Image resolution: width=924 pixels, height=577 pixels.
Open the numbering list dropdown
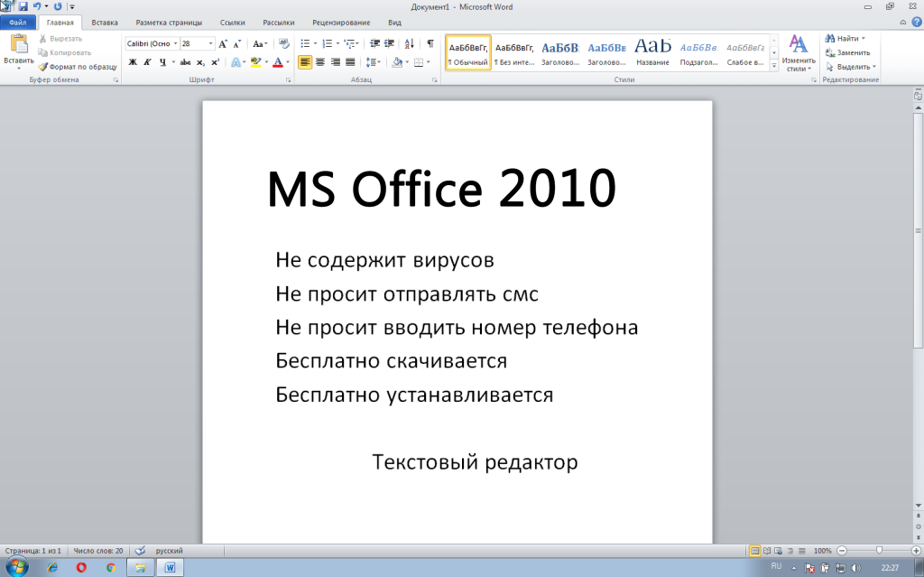coord(337,43)
